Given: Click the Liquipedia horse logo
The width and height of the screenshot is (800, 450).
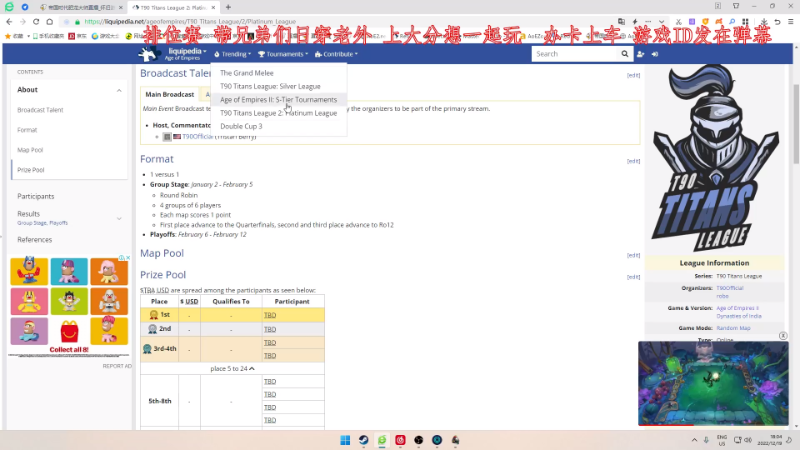Looking at the screenshot, I should (x=149, y=54).
